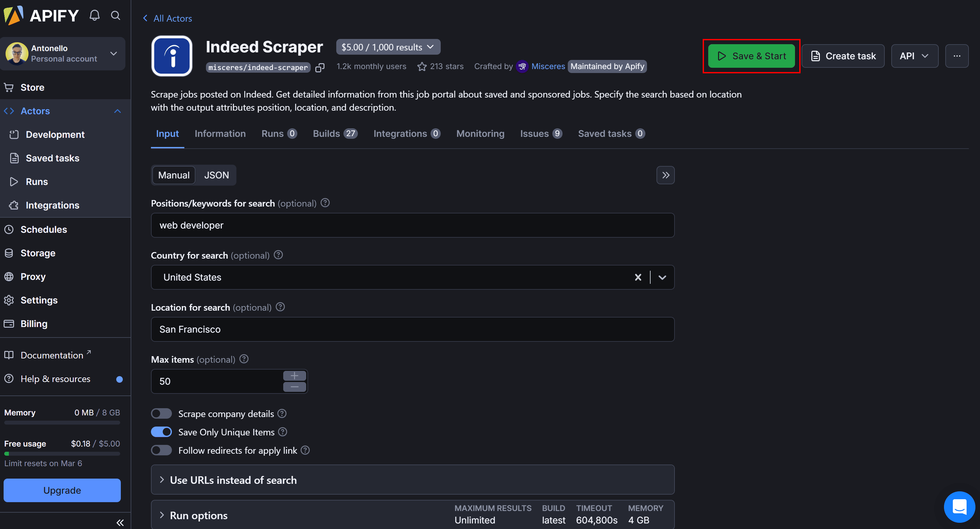This screenshot has width=980, height=529.
Task: Click the Save & Start button
Action: coord(751,56)
